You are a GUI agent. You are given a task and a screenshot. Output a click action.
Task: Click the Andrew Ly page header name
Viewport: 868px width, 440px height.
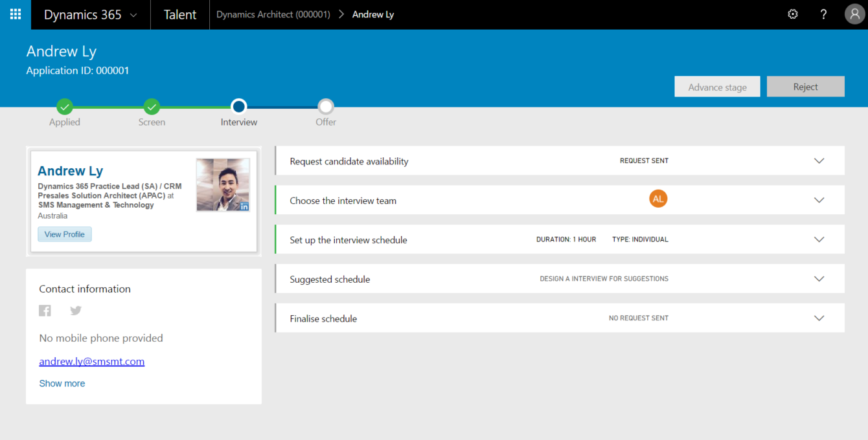(62, 52)
